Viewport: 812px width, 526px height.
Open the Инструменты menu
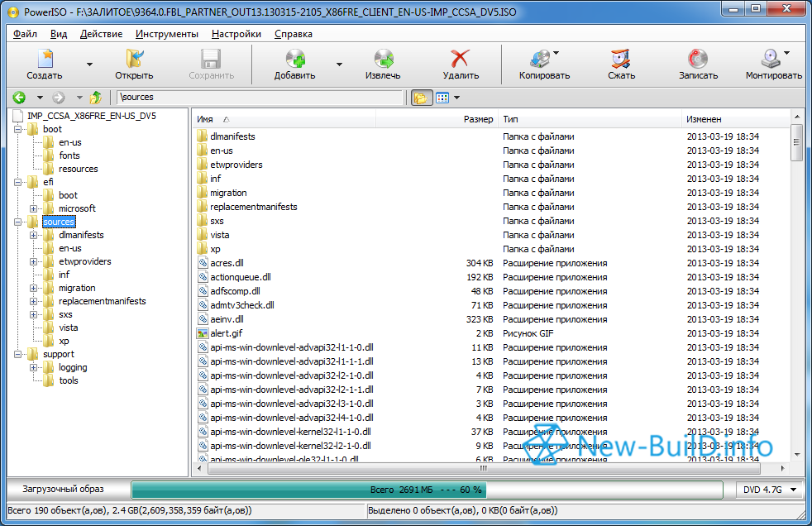167,34
